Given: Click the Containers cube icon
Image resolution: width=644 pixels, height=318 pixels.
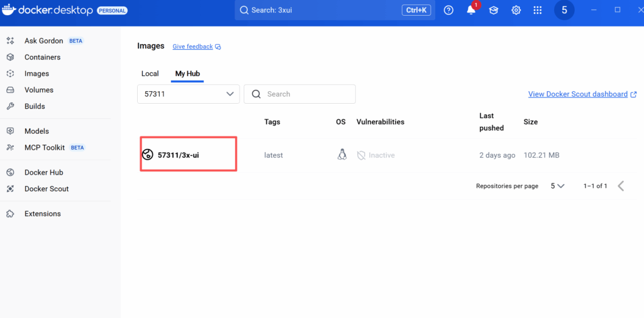Looking at the screenshot, I should [11, 57].
